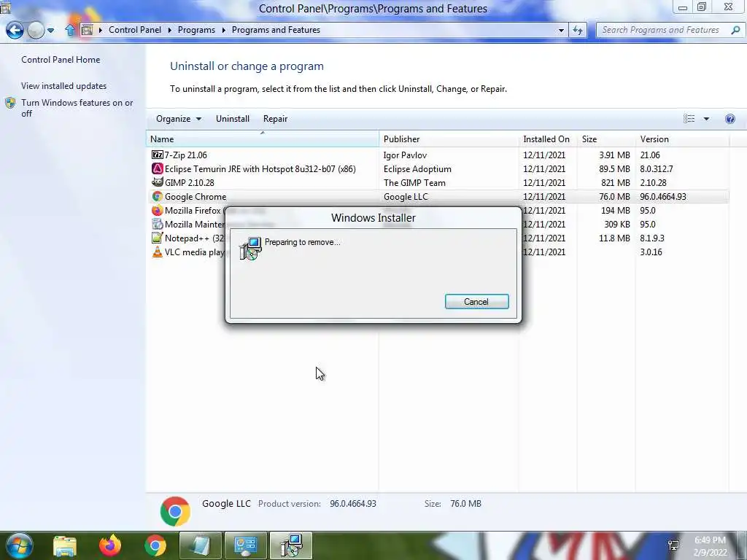Click The GIMP Team publisher cell
747x560 pixels.
point(414,182)
